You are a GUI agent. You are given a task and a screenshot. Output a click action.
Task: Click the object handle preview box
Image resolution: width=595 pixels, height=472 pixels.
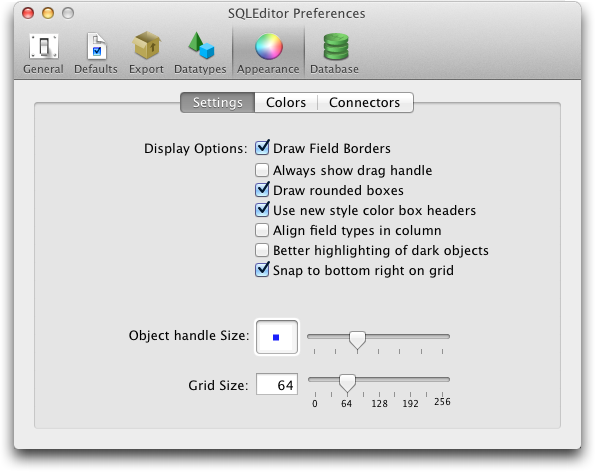277,337
